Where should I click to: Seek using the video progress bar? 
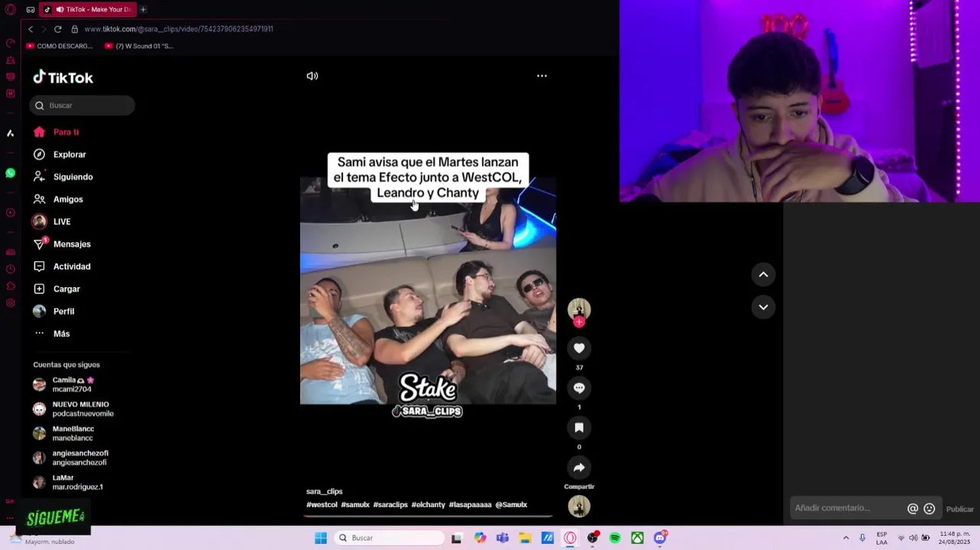428,516
